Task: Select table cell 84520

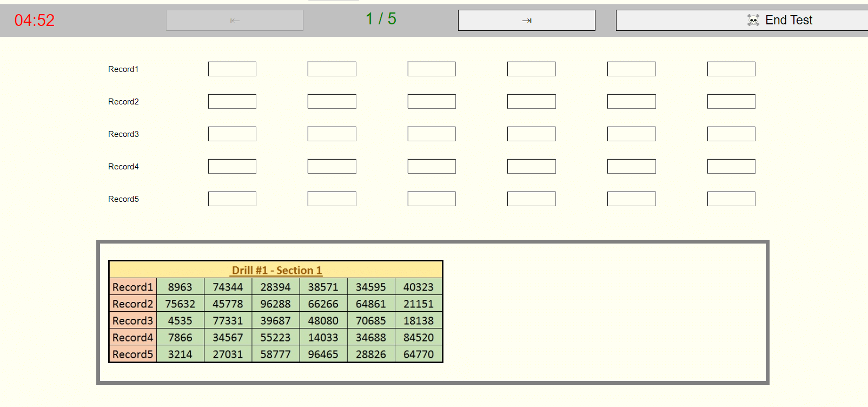Action: [x=419, y=337]
